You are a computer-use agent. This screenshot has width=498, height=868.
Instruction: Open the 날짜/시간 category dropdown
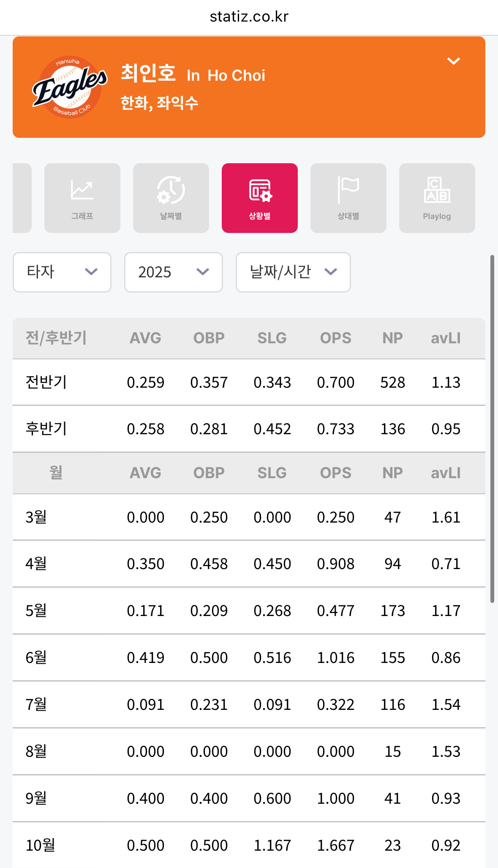[x=293, y=272]
